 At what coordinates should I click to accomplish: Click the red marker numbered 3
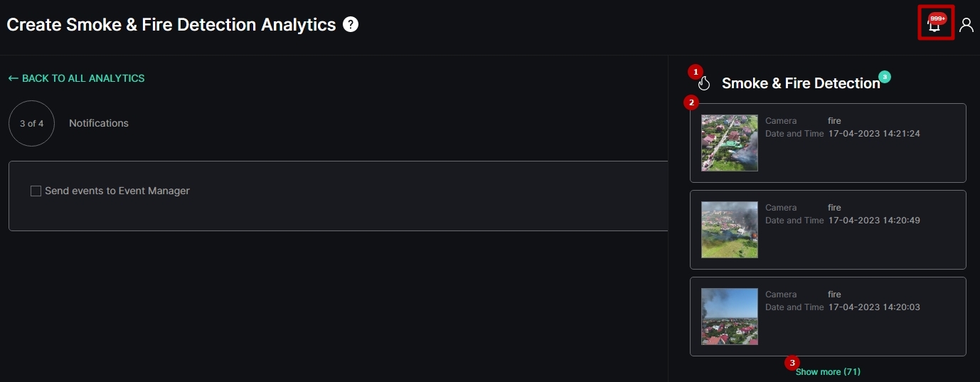[x=792, y=363]
